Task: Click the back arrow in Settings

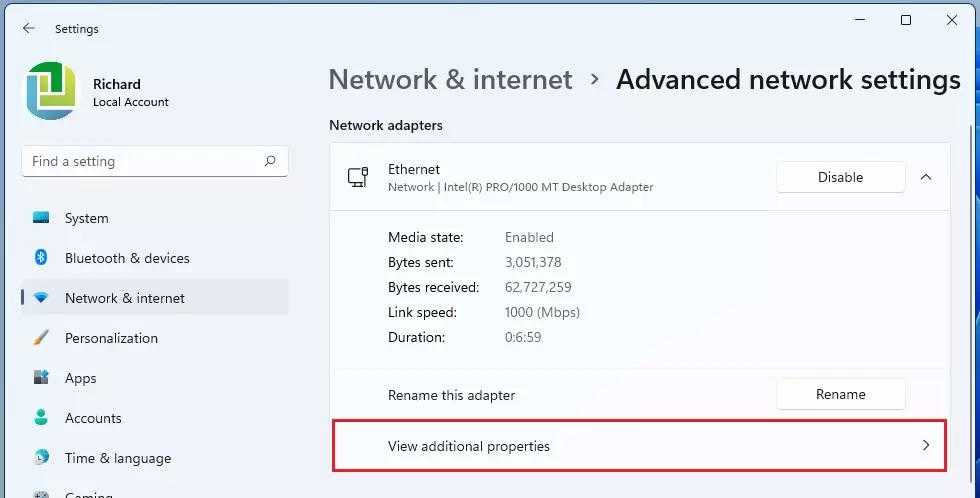Action: click(28, 29)
